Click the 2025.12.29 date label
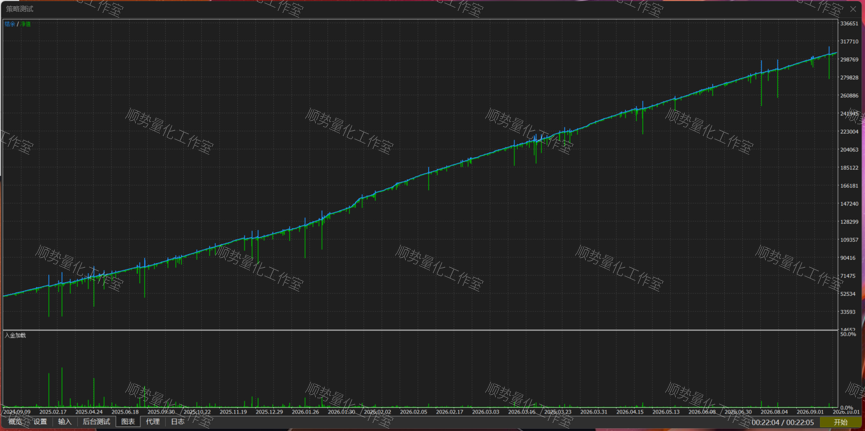Image resolution: width=865 pixels, height=431 pixels. pyautogui.click(x=269, y=412)
